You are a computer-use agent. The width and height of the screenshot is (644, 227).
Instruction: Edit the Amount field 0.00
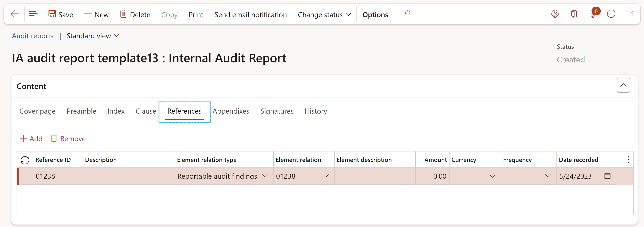(x=433, y=176)
